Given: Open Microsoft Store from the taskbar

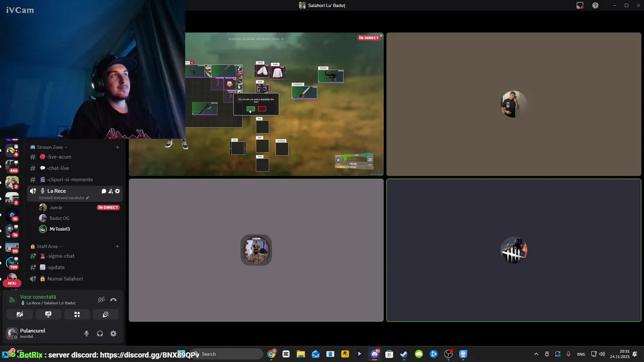Looking at the screenshot, I should pyautogui.click(x=389, y=354).
